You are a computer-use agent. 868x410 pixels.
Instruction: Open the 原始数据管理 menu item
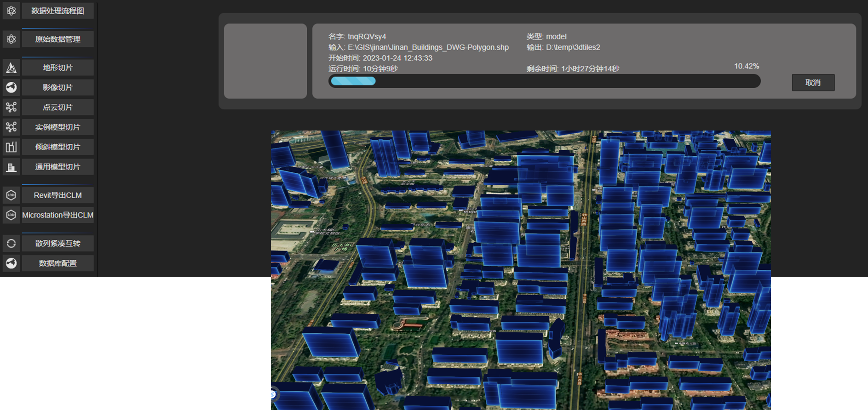pyautogui.click(x=57, y=39)
